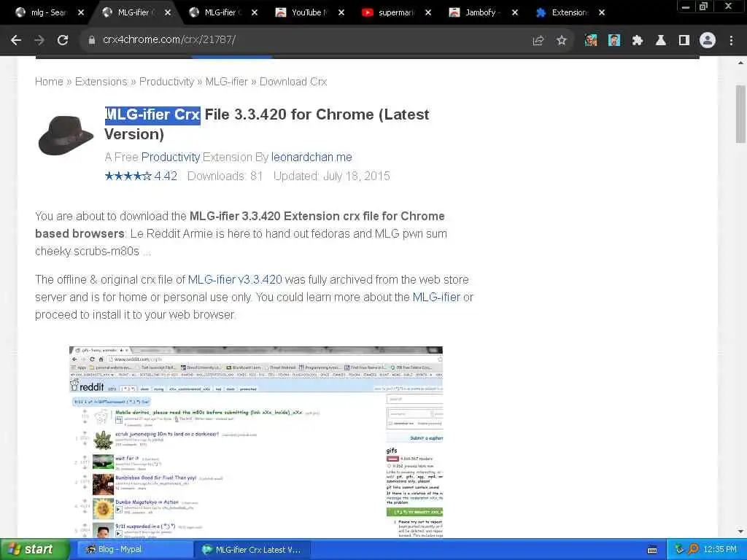Reload the current page
The height and width of the screenshot is (560, 747).
coord(63,41)
